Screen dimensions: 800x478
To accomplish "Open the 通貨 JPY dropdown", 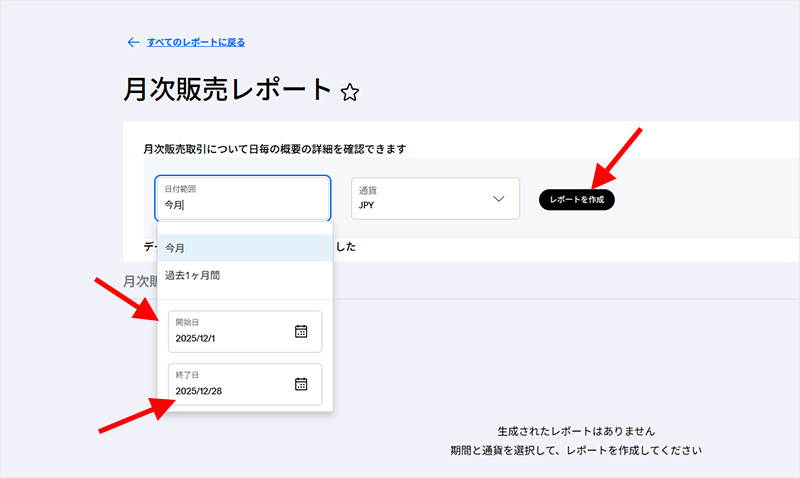I will pyautogui.click(x=434, y=198).
